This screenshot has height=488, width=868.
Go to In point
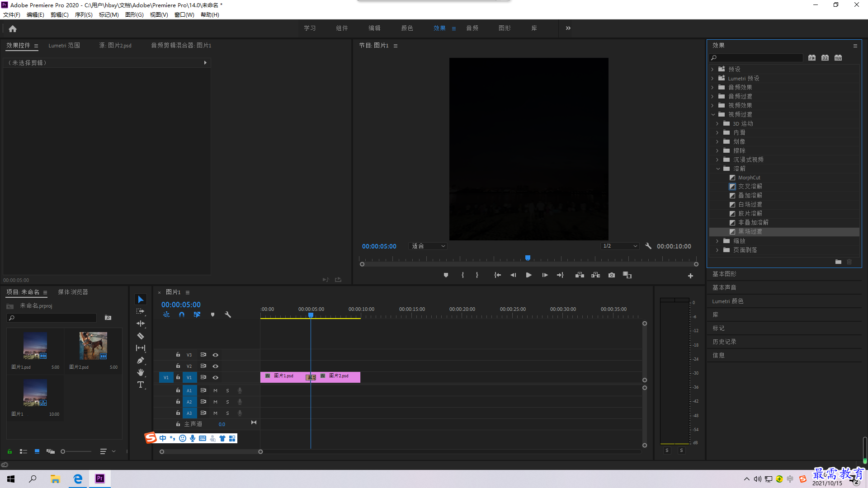497,275
